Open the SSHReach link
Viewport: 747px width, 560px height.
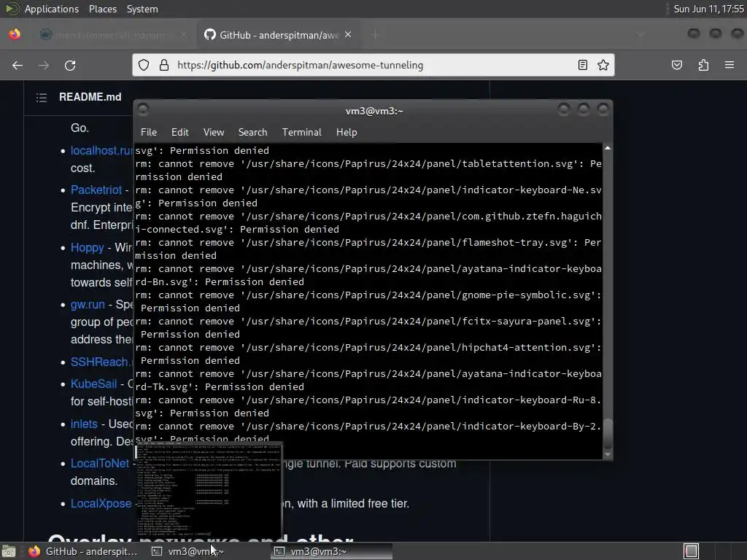point(101,362)
